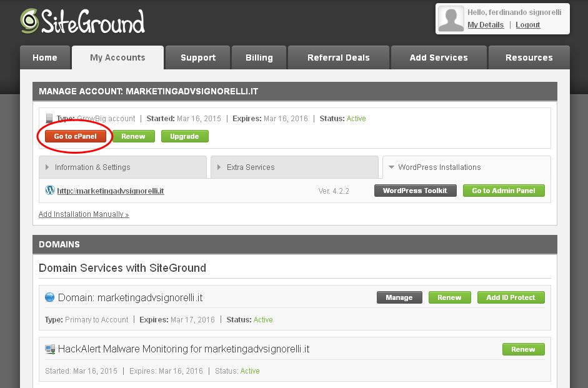Click the Domain Services with SiteGround heading
588x388 pixels.
pos(122,267)
